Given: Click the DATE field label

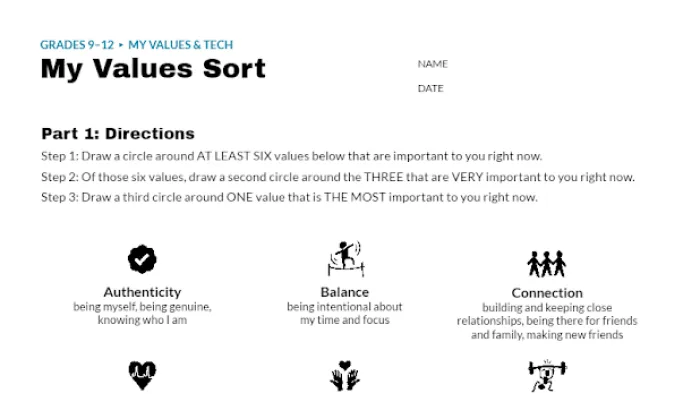Looking at the screenshot, I should 430,88.
